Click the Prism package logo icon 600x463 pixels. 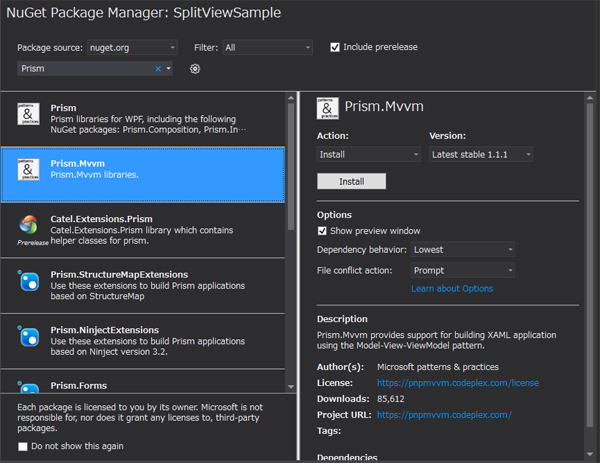[x=28, y=116]
